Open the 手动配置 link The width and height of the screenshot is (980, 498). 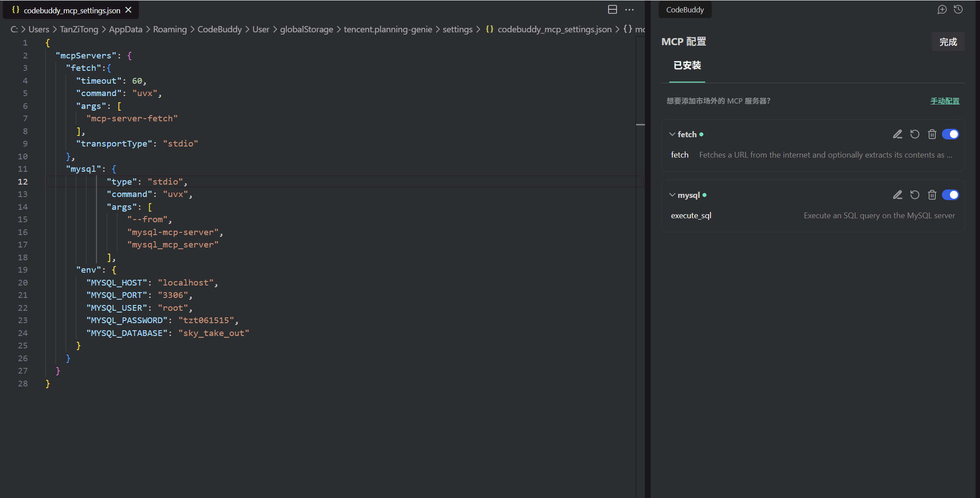tap(945, 101)
